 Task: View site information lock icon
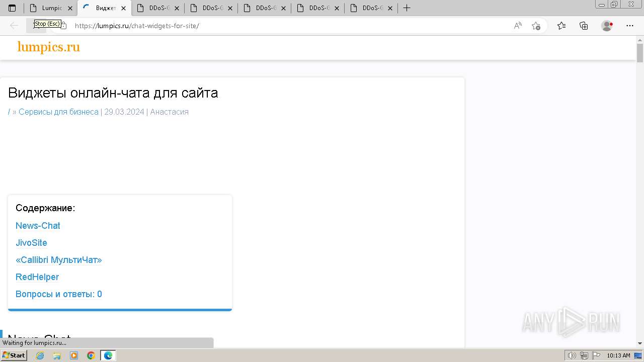tap(63, 26)
